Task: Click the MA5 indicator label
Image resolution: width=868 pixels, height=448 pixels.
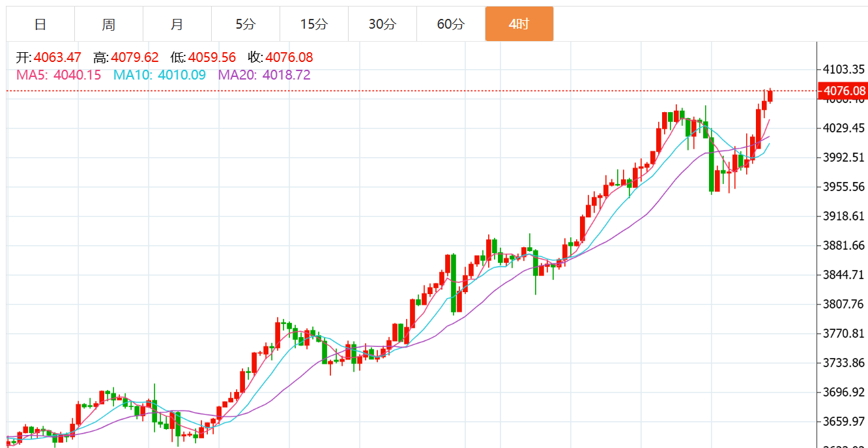Action: pyautogui.click(x=59, y=75)
